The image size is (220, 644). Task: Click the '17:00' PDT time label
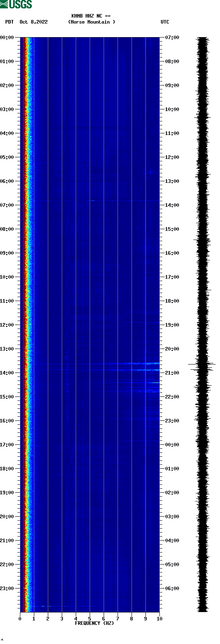(x=7, y=445)
